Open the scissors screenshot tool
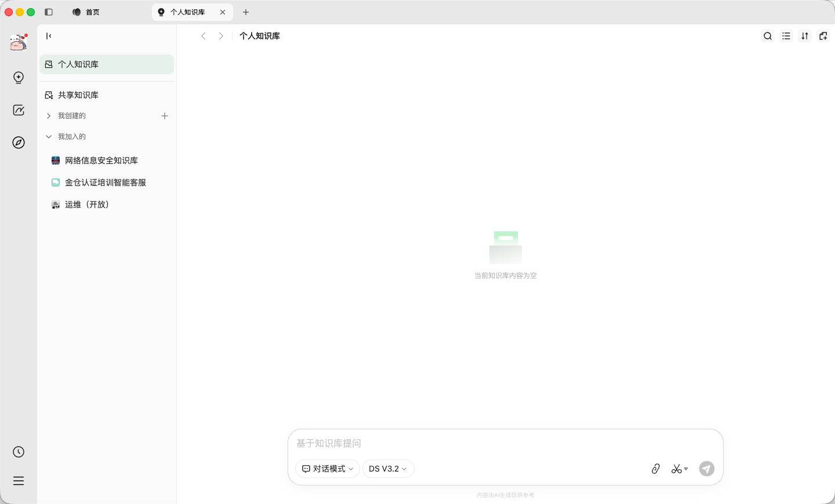Screen dimensions: 835x504 [676, 469]
